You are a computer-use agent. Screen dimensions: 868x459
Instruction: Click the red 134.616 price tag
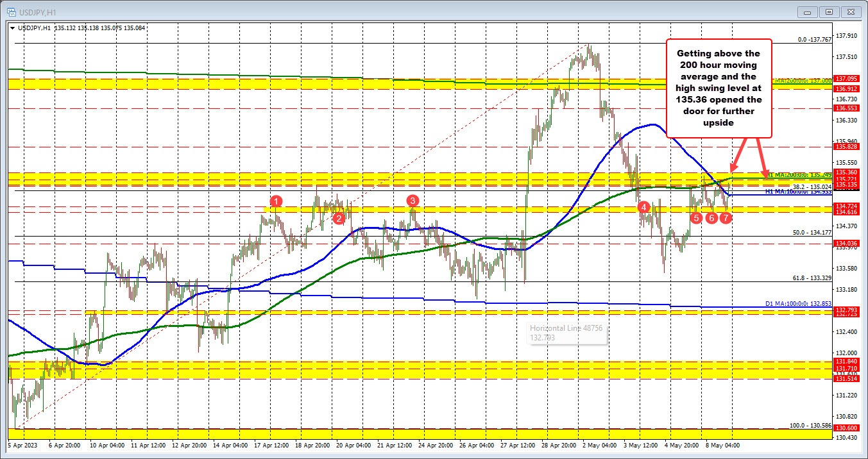pyautogui.click(x=847, y=212)
